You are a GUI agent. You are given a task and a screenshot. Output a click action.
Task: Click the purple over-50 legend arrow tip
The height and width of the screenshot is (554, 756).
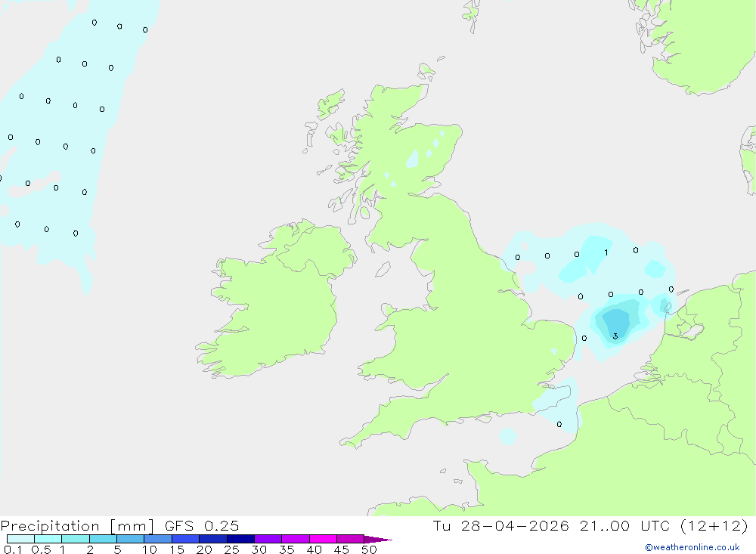click(378, 540)
